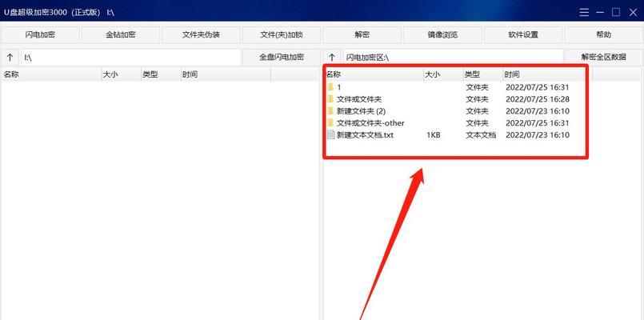Choose the 金钻加密 function

coord(121,35)
